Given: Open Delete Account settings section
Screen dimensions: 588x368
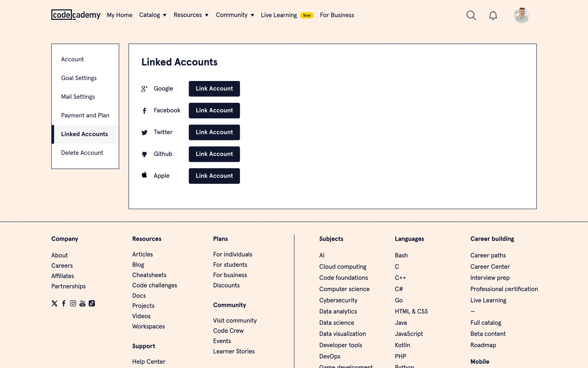Looking at the screenshot, I should 82,153.
